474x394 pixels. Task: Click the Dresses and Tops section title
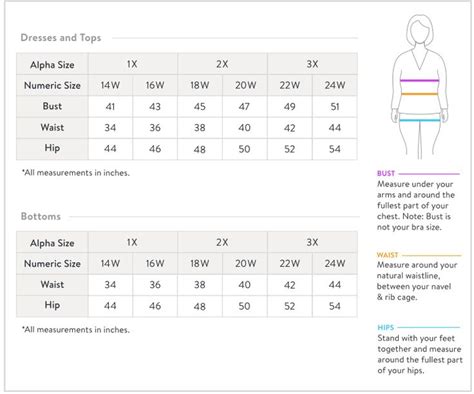pyautogui.click(x=61, y=38)
